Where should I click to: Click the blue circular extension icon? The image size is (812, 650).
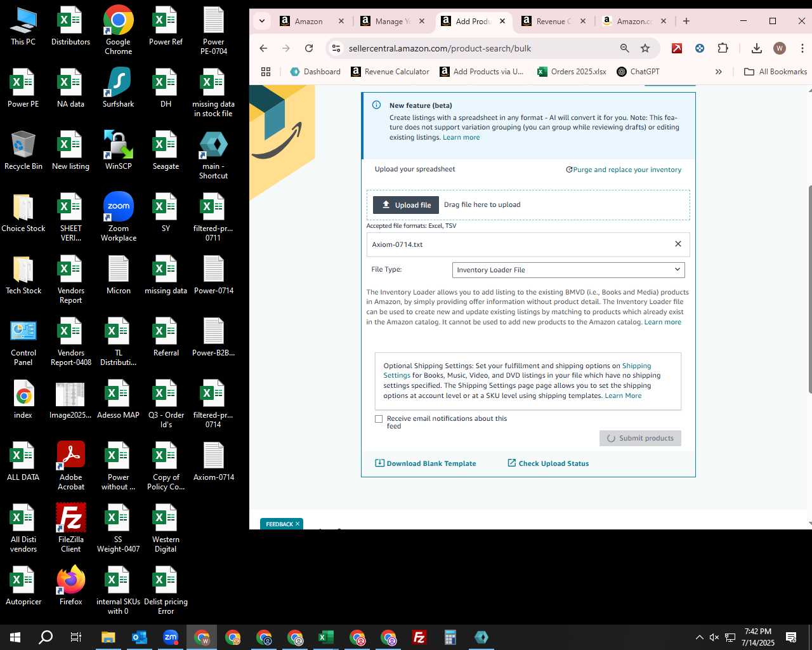point(700,48)
